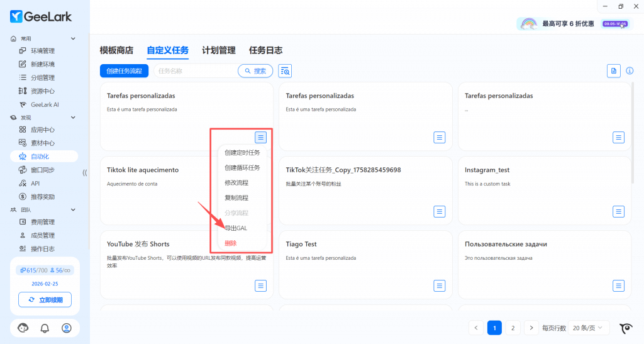Open the user profile avatar icon
The height and width of the screenshot is (344, 644).
pos(67,328)
